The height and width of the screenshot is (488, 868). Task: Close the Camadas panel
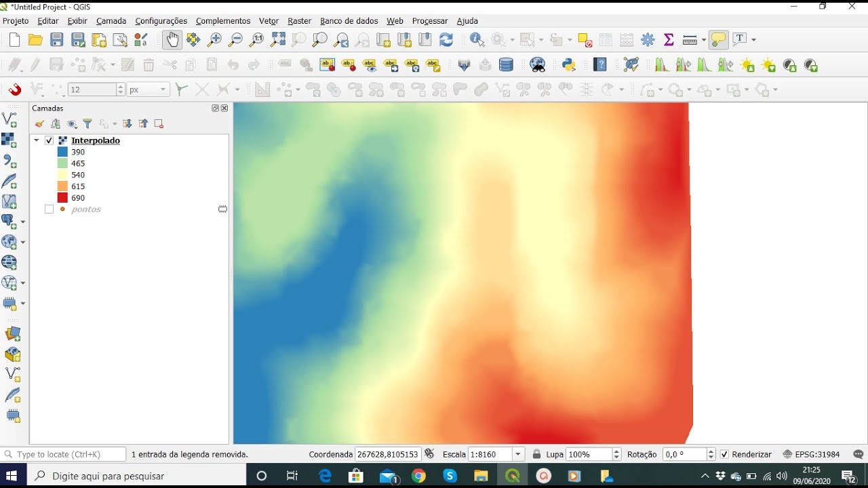point(224,108)
